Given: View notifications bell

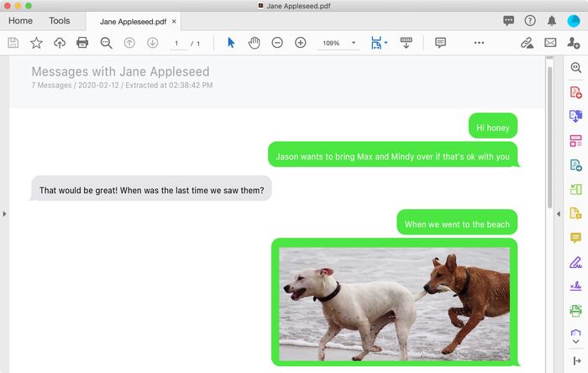Looking at the screenshot, I should [x=552, y=21].
